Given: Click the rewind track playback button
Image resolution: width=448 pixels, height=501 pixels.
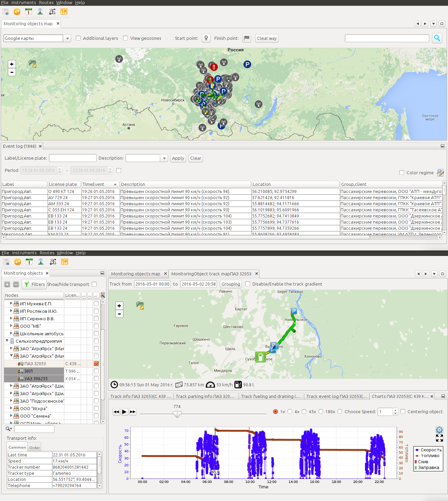Looking at the screenshot, I should [116, 412].
